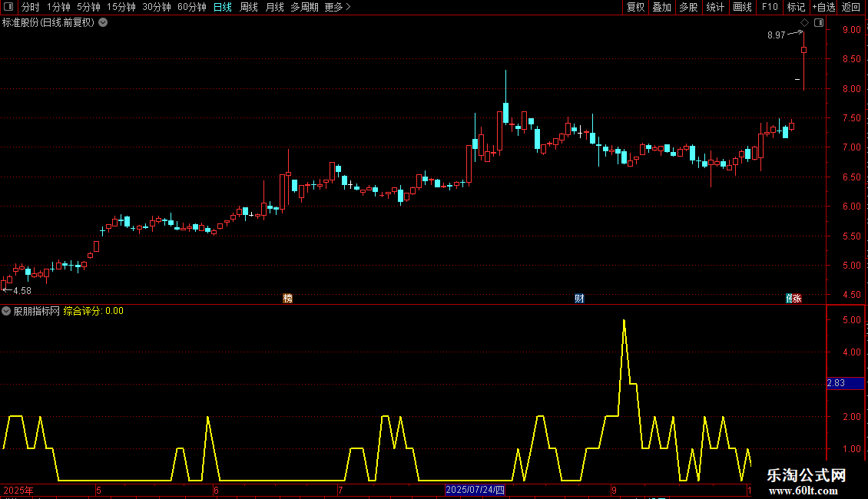Toggle the left sidebar panel icon
The height and width of the screenshot is (499, 868).
tap(8, 7)
